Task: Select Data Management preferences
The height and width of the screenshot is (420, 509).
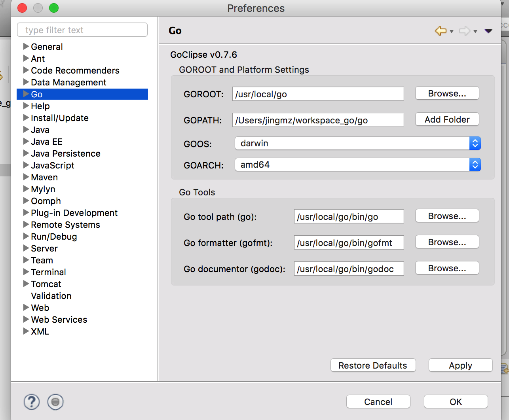Action: 68,82
